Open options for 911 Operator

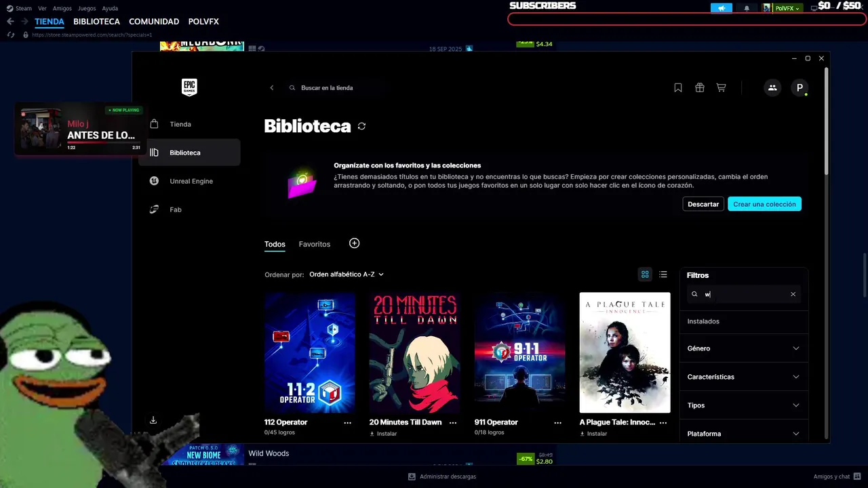pos(558,422)
